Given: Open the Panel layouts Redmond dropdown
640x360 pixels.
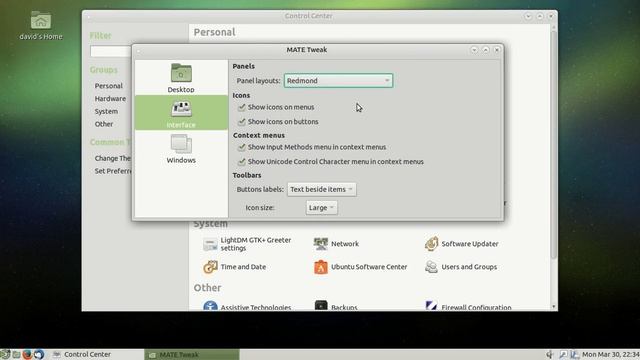Looking at the screenshot, I should click(x=338, y=80).
